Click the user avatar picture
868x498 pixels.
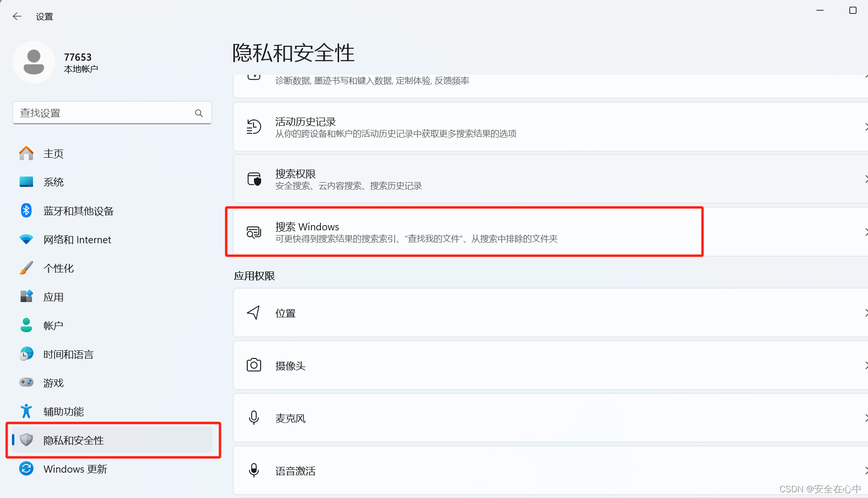(x=34, y=62)
